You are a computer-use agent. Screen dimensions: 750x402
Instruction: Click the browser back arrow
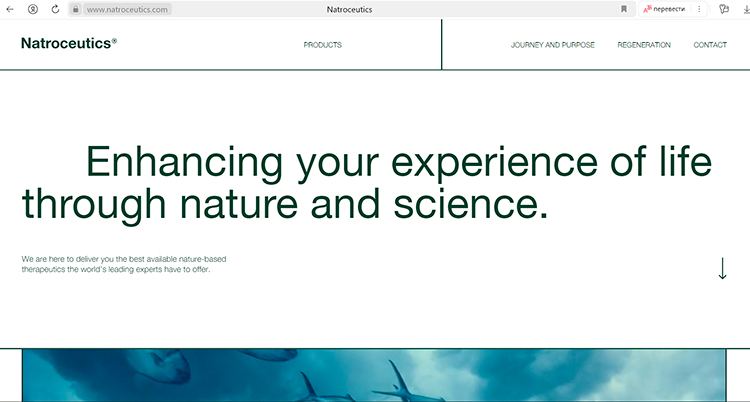pyautogui.click(x=10, y=9)
